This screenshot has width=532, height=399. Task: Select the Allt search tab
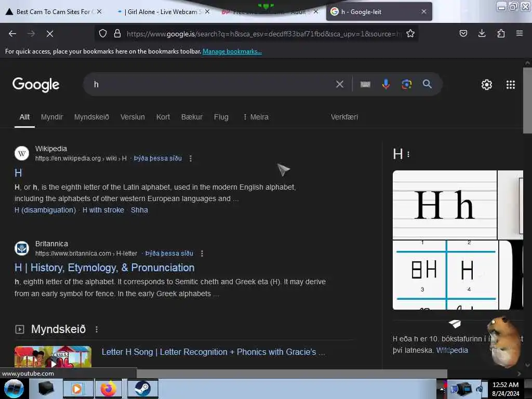coord(24,117)
